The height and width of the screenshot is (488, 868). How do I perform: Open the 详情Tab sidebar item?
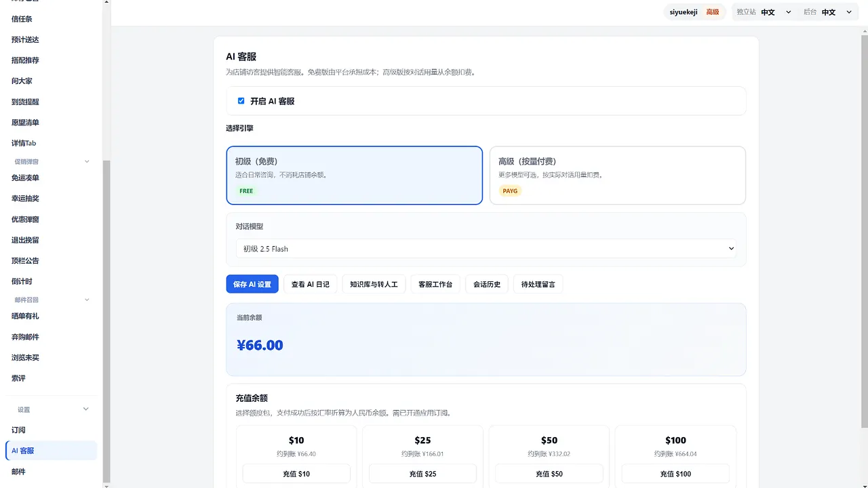coord(52,143)
